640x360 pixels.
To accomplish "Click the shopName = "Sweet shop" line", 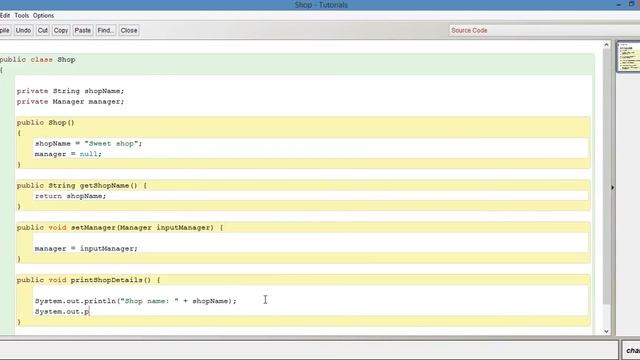I will click(x=88, y=144).
